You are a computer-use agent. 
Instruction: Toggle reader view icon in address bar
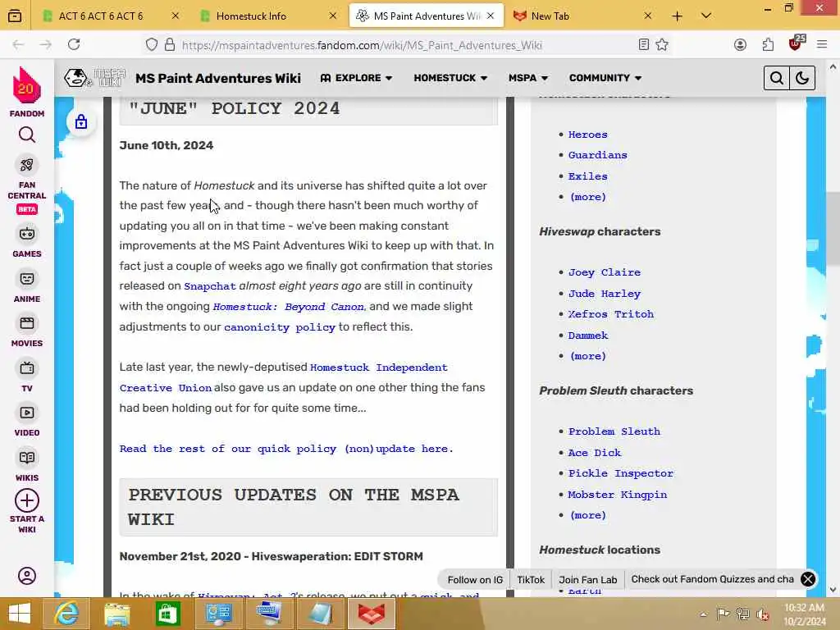click(x=644, y=44)
